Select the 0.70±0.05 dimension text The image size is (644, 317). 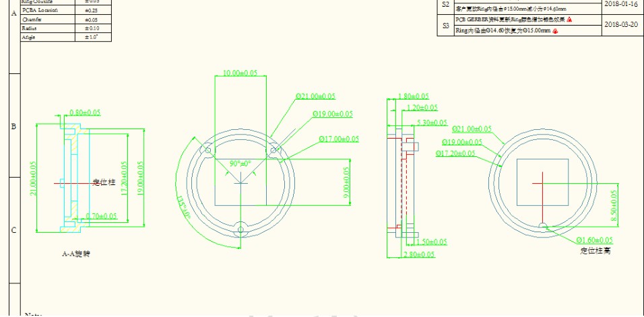point(101,216)
